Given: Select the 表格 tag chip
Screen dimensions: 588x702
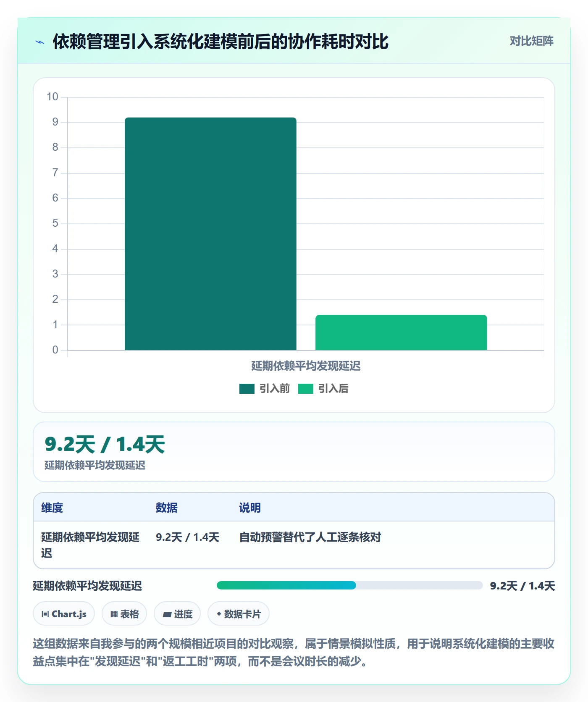Looking at the screenshot, I should [x=124, y=614].
